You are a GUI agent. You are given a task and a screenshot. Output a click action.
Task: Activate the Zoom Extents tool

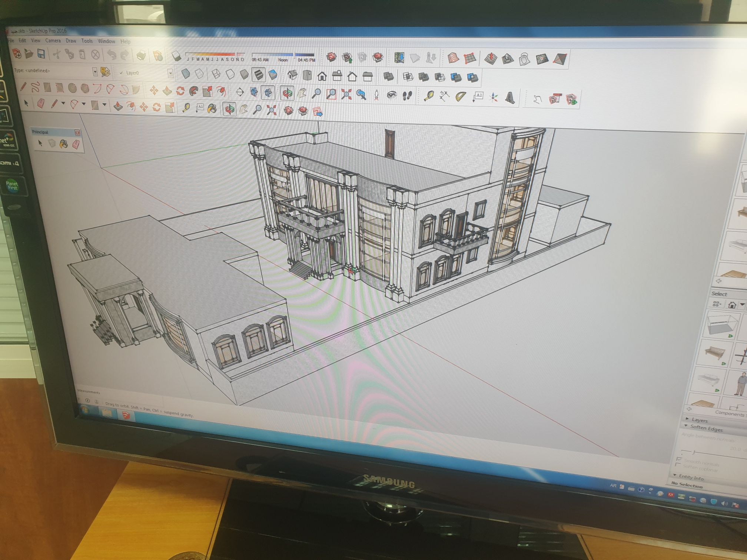tap(346, 94)
